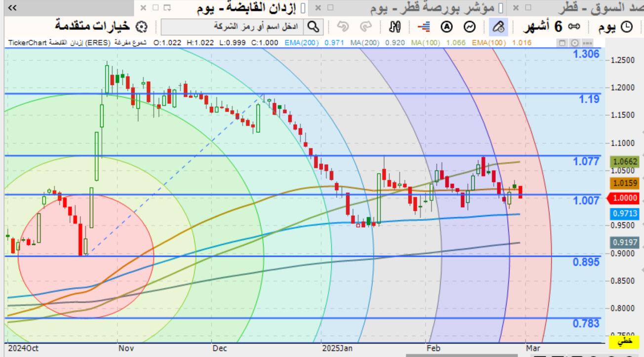Screen dimensions: 644x357
Task: Click the H:1.022 high value
Action: [200, 43]
